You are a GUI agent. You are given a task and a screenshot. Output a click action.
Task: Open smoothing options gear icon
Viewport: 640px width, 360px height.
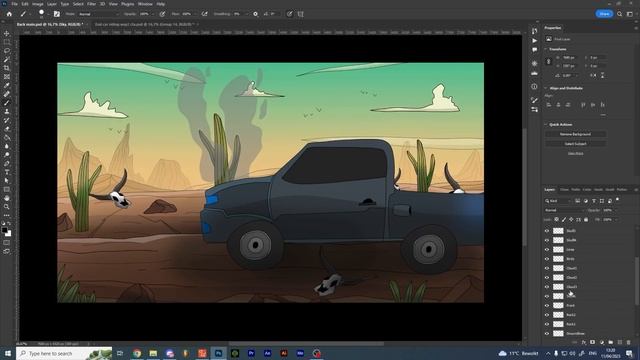(x=256, y=14)
